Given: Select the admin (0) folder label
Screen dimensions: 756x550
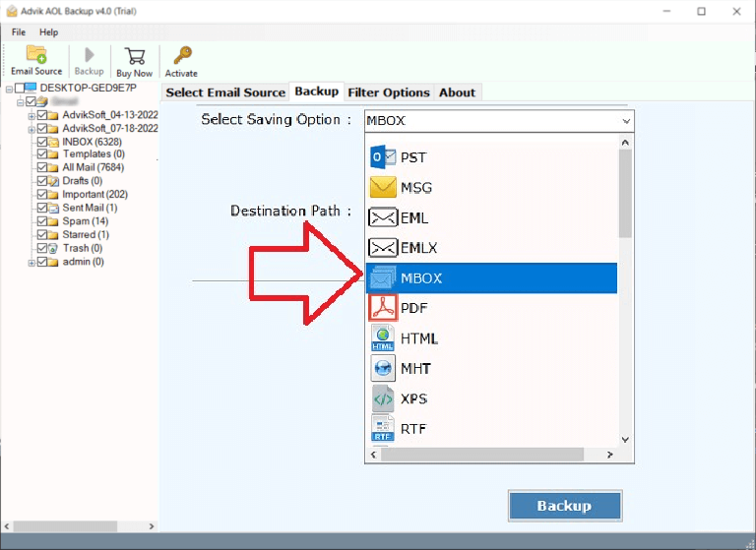Looking at the screenshot, I should point(83,262).
